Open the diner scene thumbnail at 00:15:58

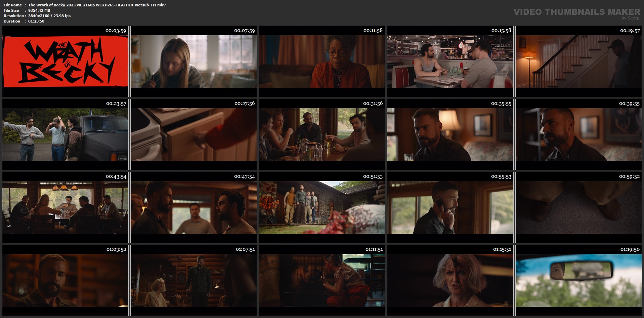click(450, 62)
